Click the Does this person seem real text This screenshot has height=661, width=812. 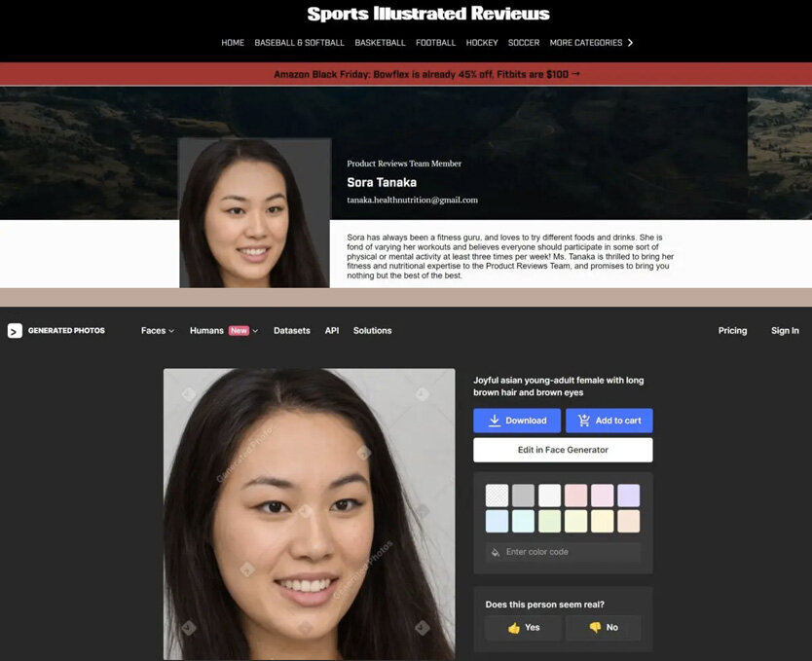coord(545,605)
